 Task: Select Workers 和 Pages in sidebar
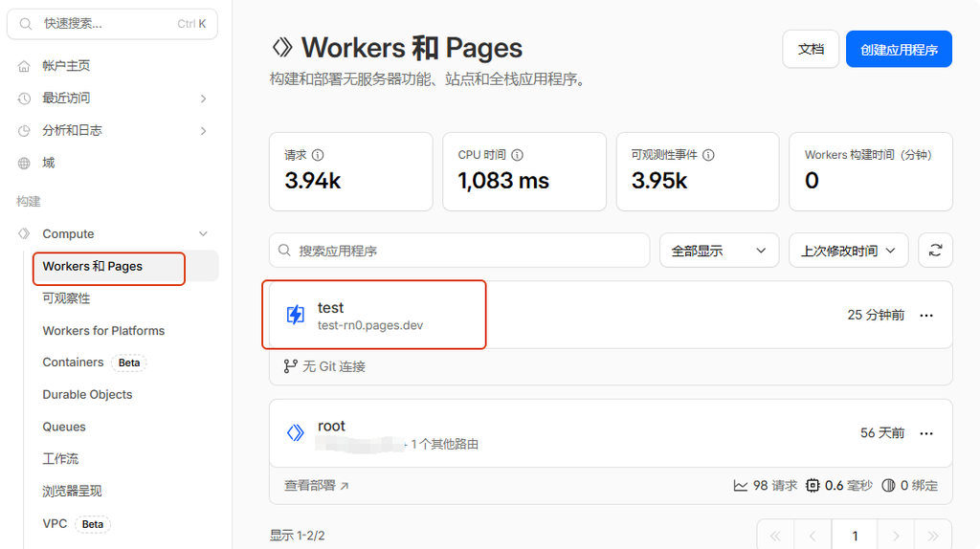125,267
